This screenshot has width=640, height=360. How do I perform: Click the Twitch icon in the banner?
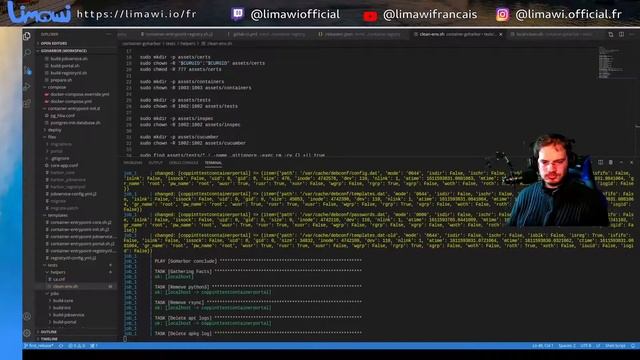click(x=238, y=14)
